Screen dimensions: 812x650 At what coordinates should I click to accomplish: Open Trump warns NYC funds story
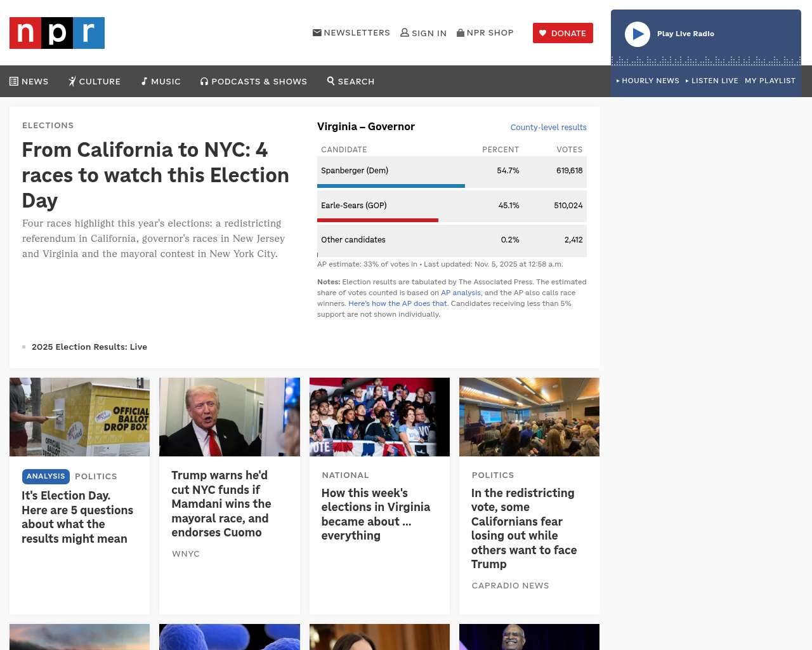click(221, 504)
